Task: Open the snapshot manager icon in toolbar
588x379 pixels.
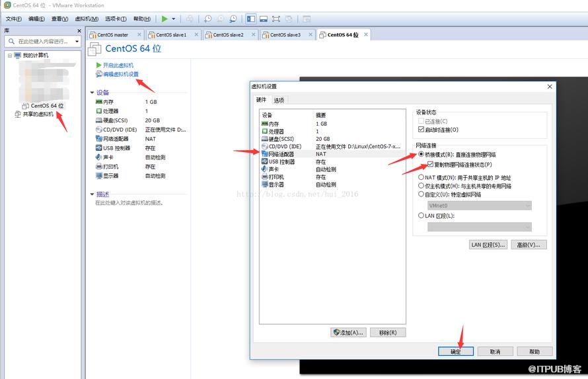Action: point(233,19)
